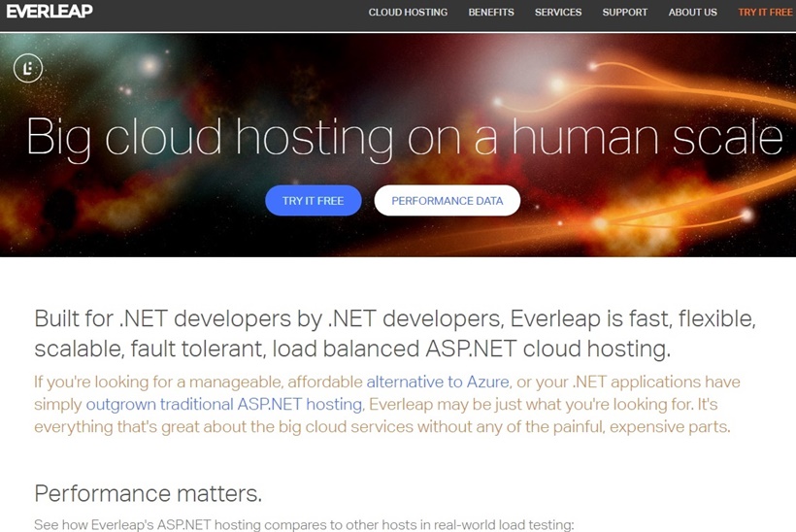Click Try It Free in navigation bar

point(765,13)
